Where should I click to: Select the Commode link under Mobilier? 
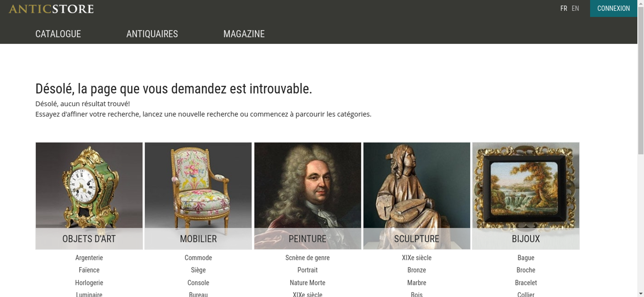tap(198, 258)
